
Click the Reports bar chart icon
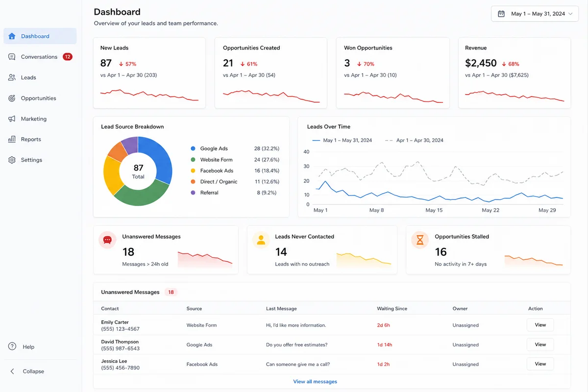12,139
